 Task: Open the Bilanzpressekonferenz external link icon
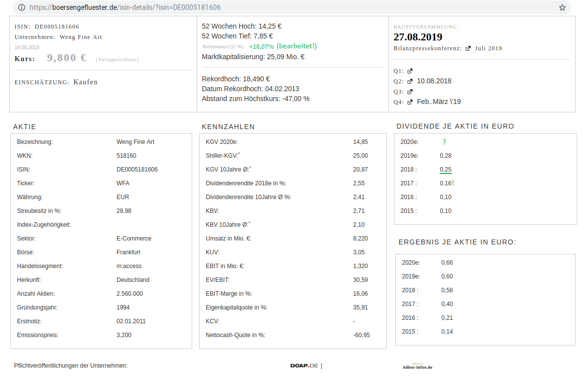point(468,48)
